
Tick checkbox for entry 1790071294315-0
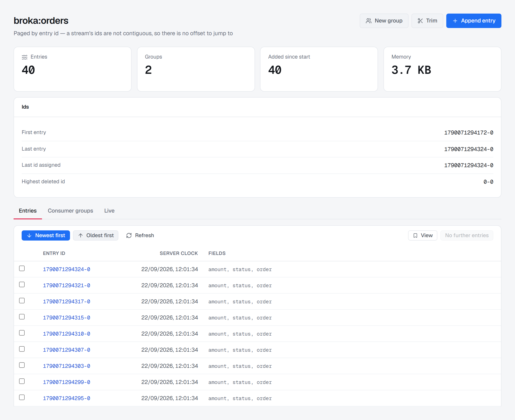pos(22,317)
